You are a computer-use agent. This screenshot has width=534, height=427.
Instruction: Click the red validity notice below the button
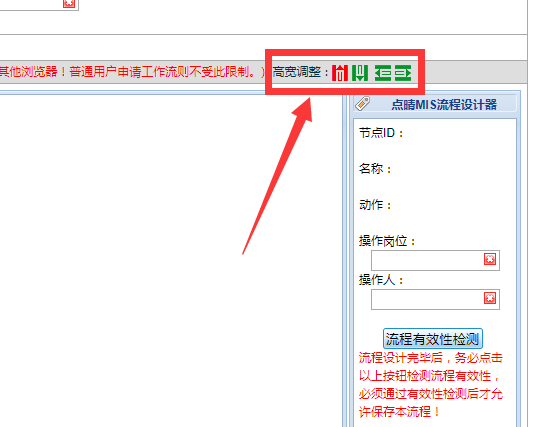431,385
